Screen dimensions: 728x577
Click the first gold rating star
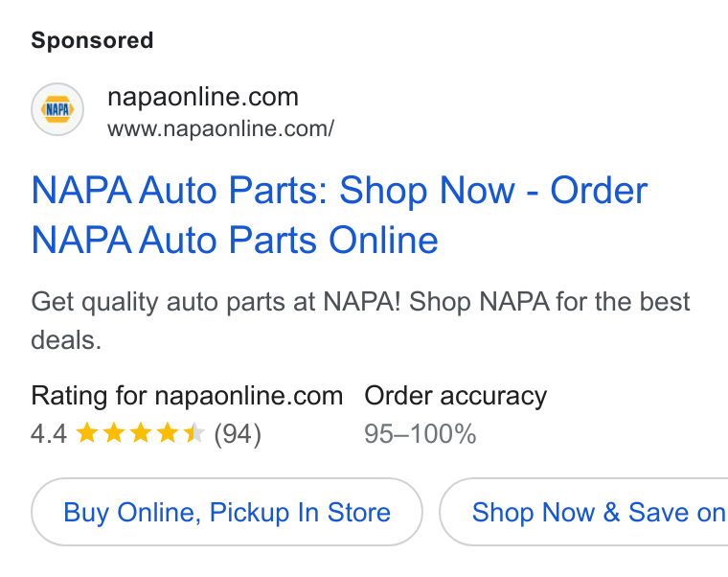point(86,432)
